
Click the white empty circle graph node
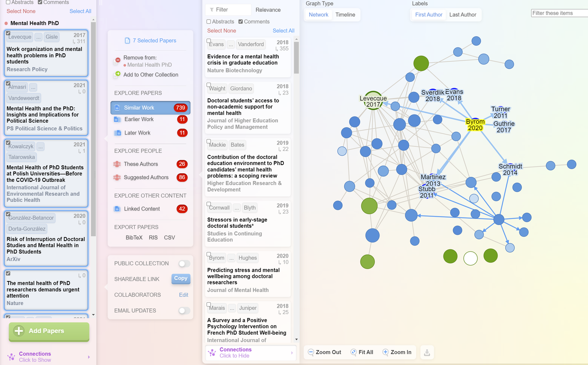[470, 258]
